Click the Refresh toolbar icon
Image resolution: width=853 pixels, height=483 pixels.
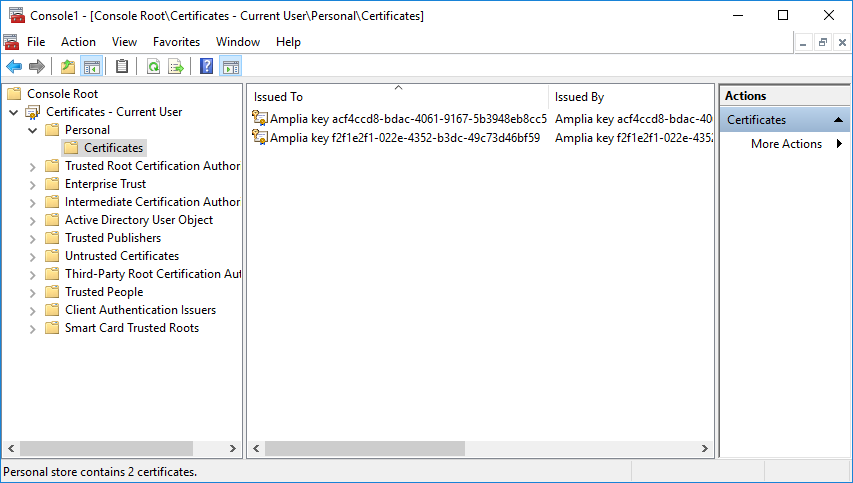[x=153, y=67]
